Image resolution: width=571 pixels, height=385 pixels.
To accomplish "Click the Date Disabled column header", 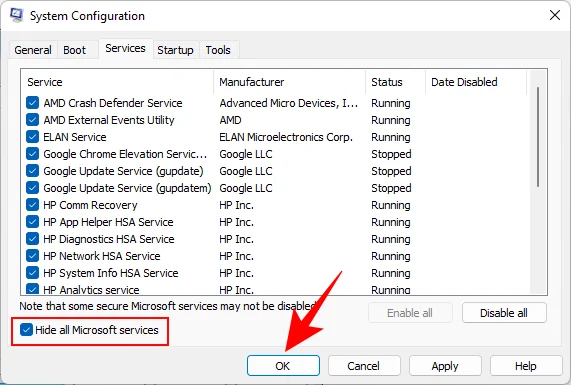I will [x=476, y=82].
